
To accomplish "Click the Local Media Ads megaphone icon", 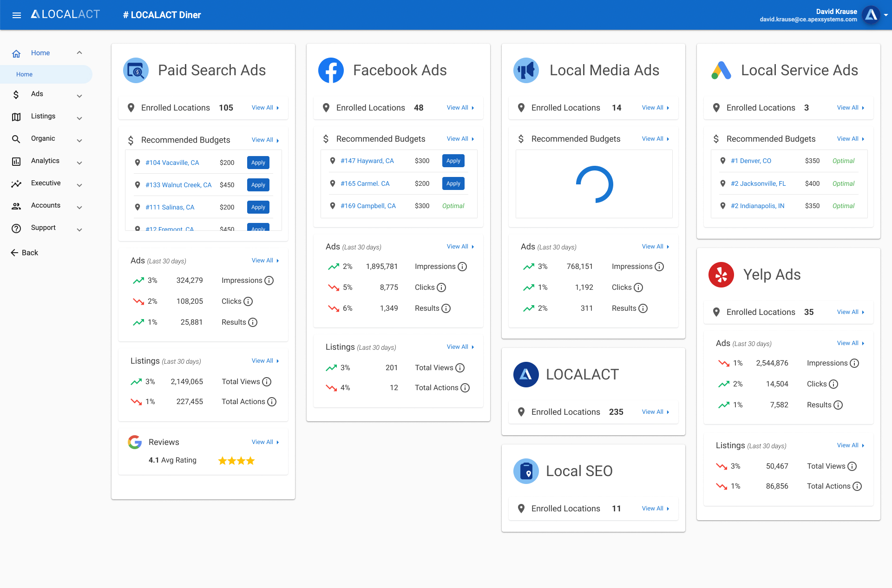I will click(x=526, y=70).
